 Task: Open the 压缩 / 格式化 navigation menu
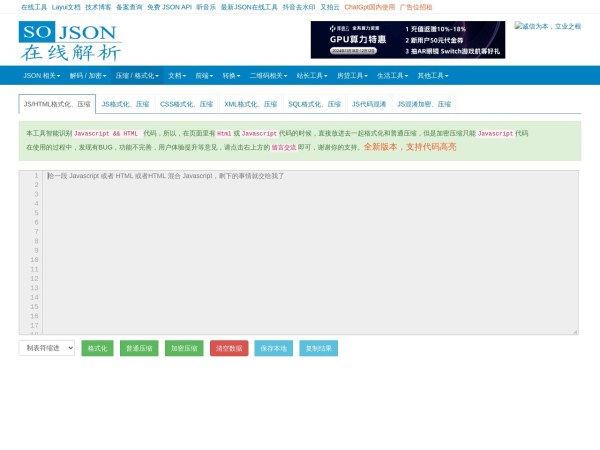pyautogui.click(x=136, y=75)
